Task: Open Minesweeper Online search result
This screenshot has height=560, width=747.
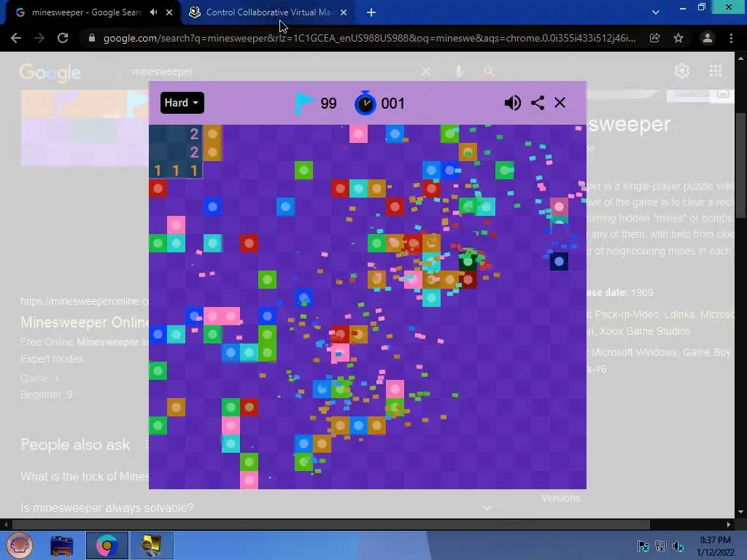Action: click(x=85, y=322)
